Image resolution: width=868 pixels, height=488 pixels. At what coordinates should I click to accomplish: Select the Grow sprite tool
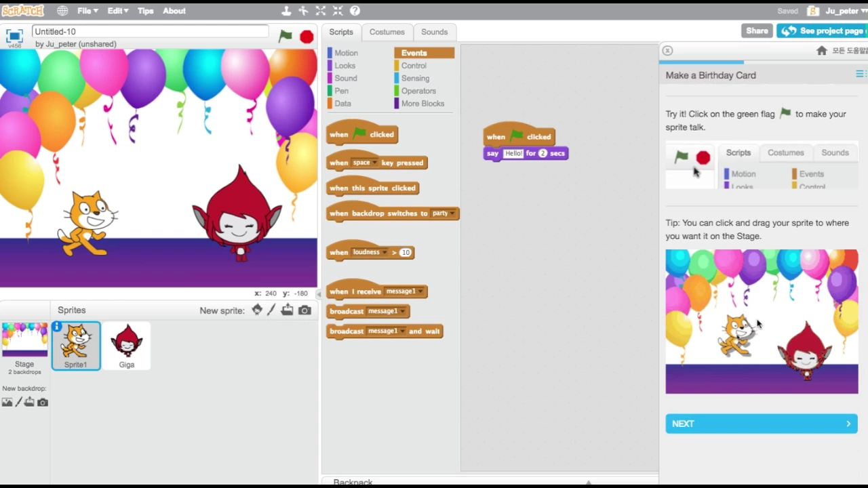[320, 11]
